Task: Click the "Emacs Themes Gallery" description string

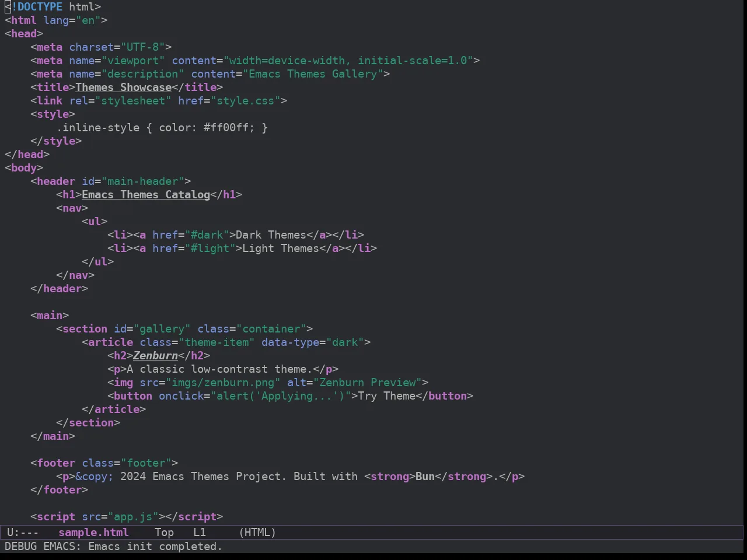Action: (313, 74)
